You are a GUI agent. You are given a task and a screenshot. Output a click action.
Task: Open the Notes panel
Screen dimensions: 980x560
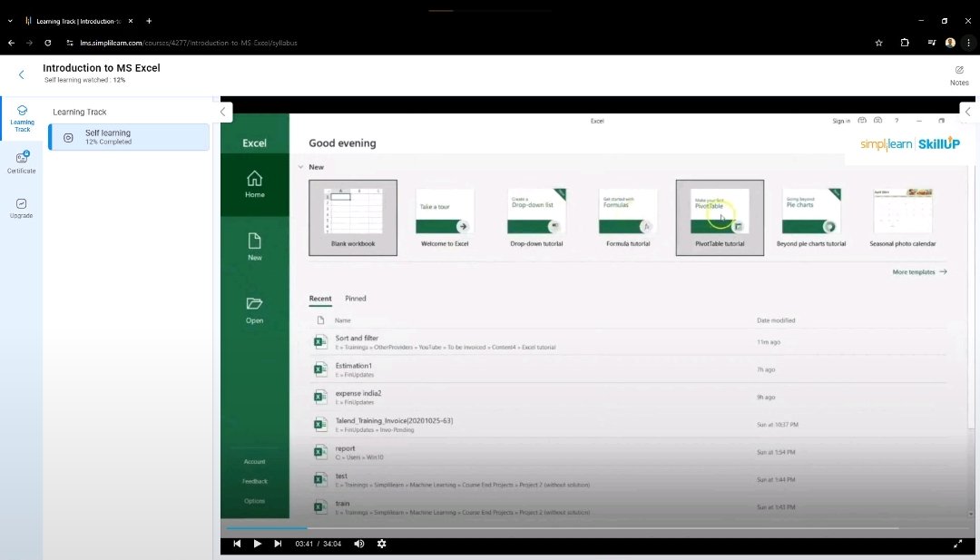coord(959,75)
